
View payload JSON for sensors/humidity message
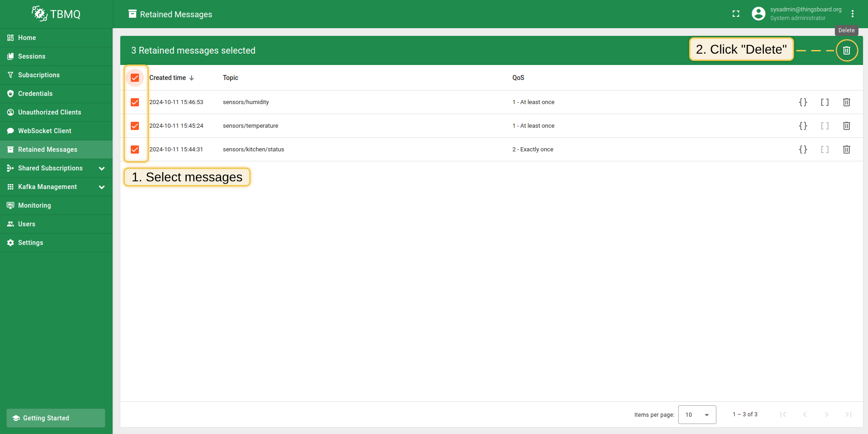803,102
